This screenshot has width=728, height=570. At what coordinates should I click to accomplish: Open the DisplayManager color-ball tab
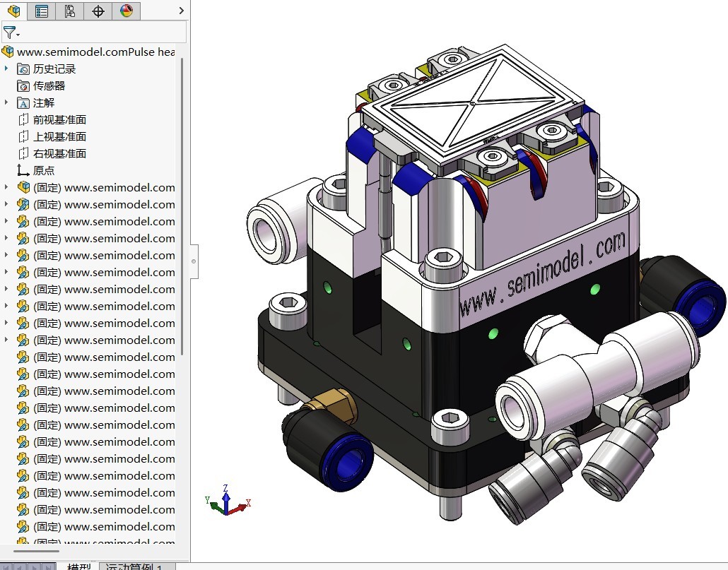[127, 11]
